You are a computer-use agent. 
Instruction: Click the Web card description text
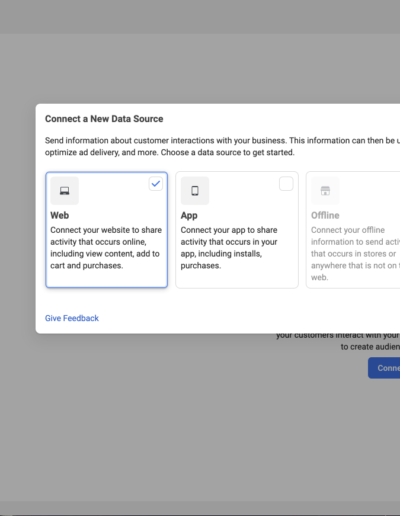pyautogui.click(x=106, y=248)
